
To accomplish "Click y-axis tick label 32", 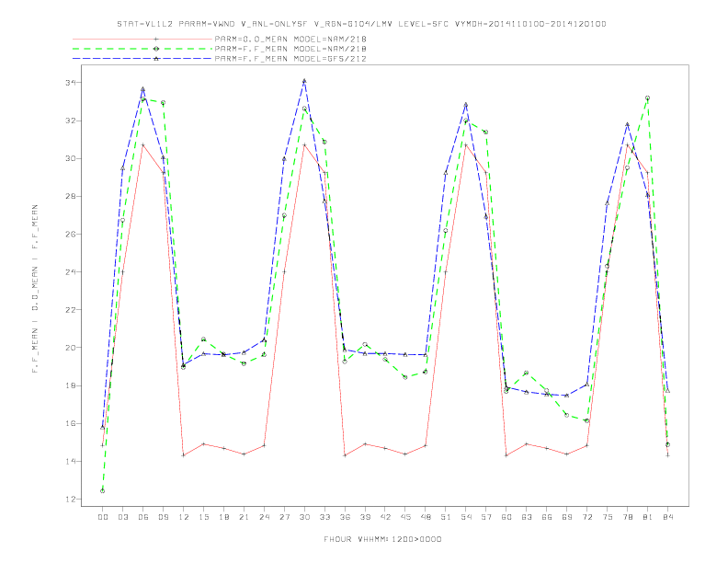I will [71, 121].
